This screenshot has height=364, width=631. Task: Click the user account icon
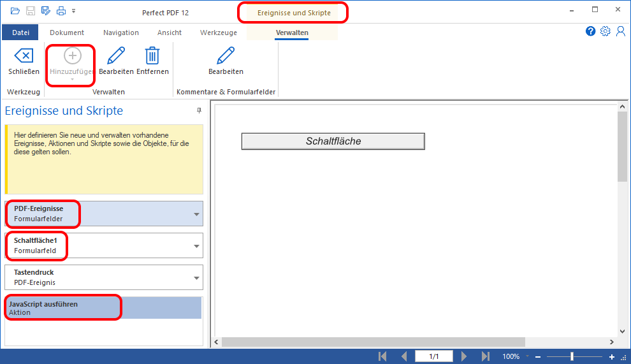coord(620,31)
